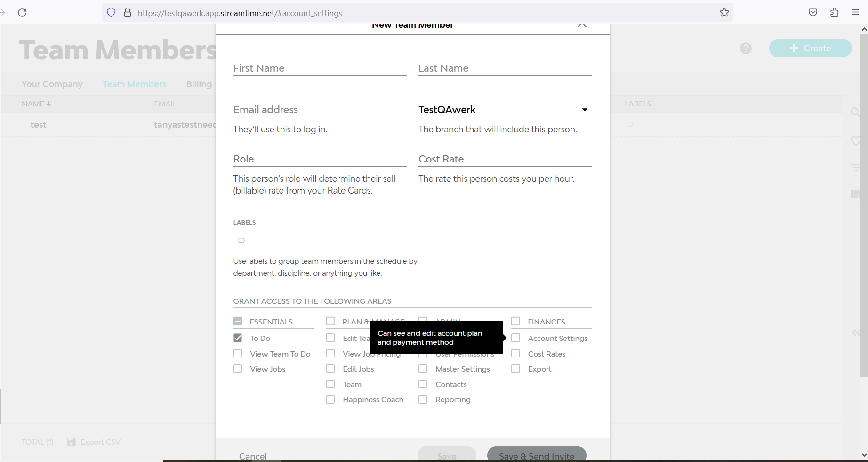Click Export CSV link
The width and height of the screenshot is (868, 462).
coord(100,442)
